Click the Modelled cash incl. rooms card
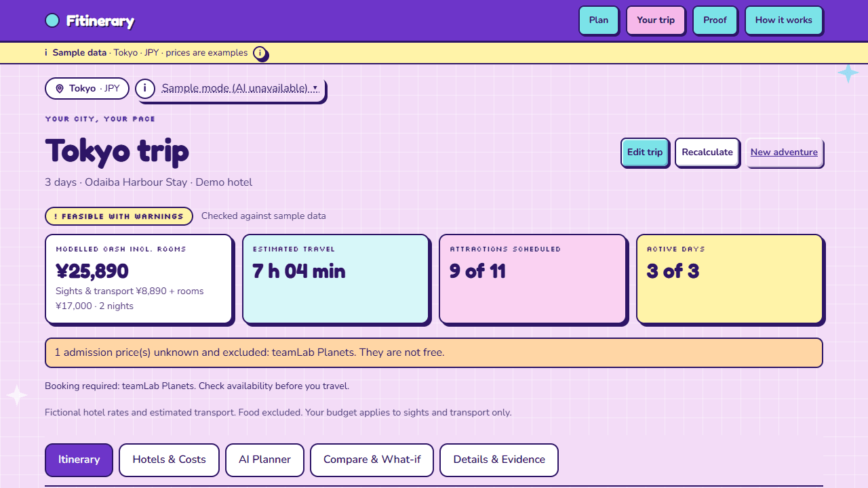Screen dimensions: 868x488 click(139, 279)
